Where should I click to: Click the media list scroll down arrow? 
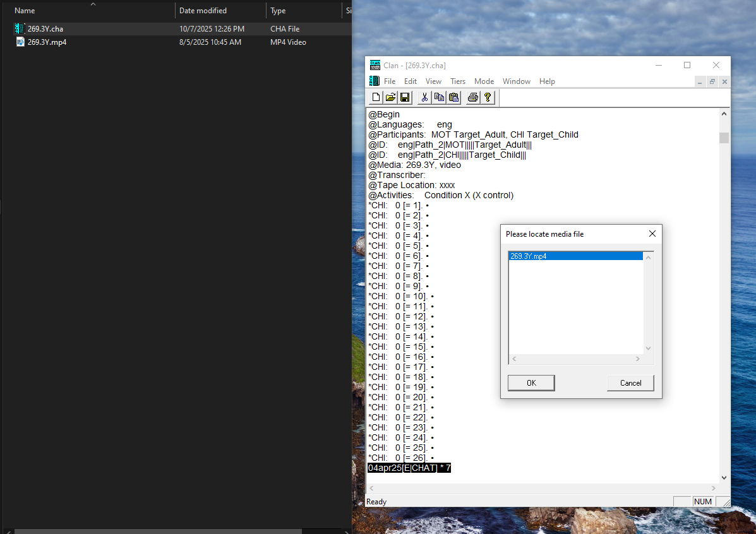(x=648, y=348)
